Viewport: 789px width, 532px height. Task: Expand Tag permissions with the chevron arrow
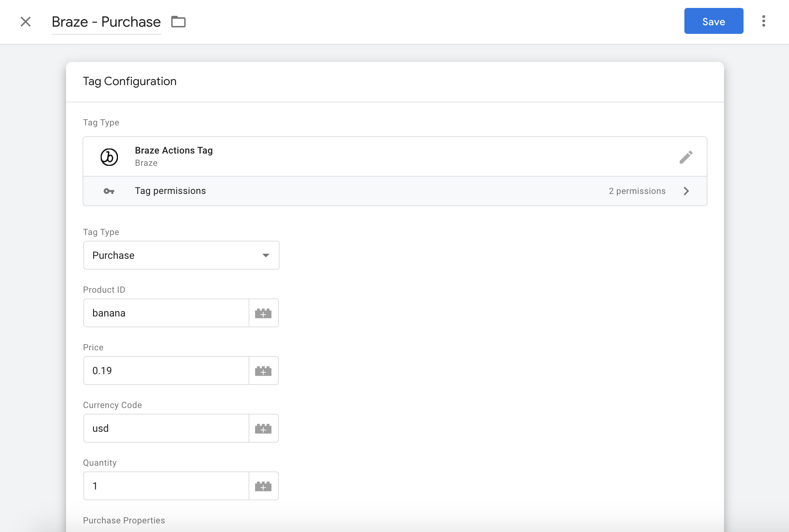point(686,191)
